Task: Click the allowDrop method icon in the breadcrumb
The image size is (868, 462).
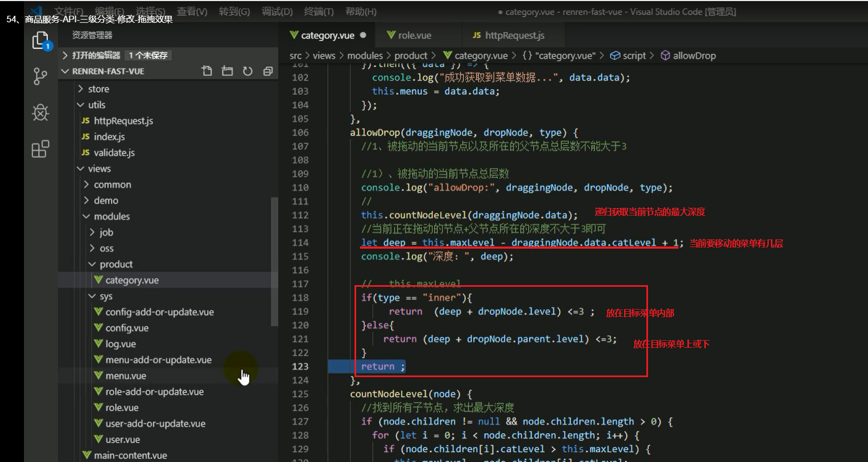Action: point(665,56)
